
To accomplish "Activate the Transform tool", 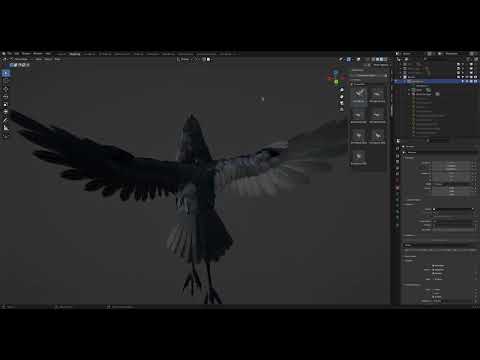I will click(x=6, y=112).
